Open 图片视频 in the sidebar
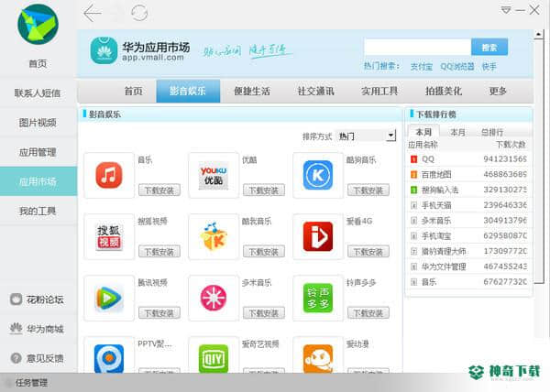Viewport: 550px width, 392px height. pos(38,123)
